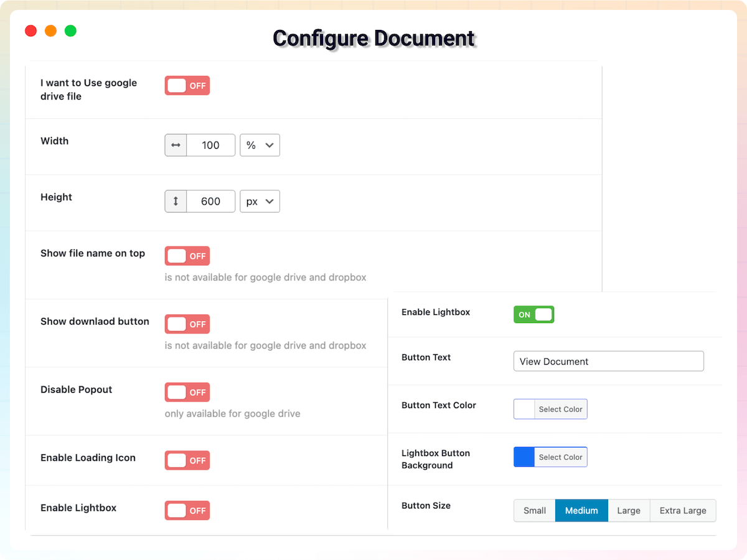Turn off the ON Enable Lightbox switch
The height and width of the screenshot is (560, 747).
pos(533,314)
